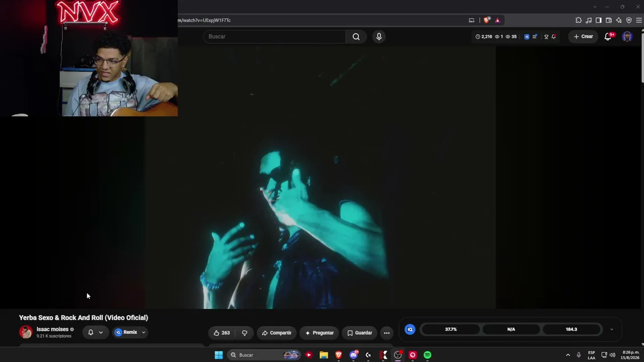Viewport: 644px width, 362px height.
Task: Click the N/A stat pill
Action: tap(511, 329)
